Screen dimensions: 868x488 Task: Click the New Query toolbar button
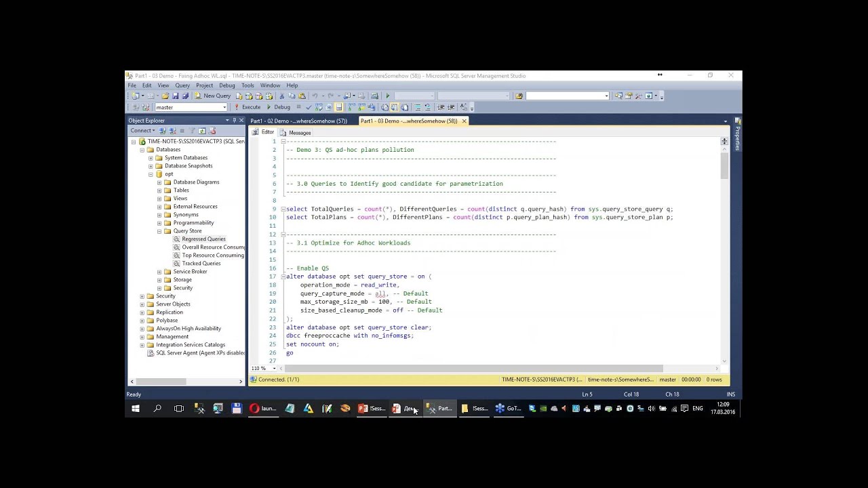click(213, 96)
